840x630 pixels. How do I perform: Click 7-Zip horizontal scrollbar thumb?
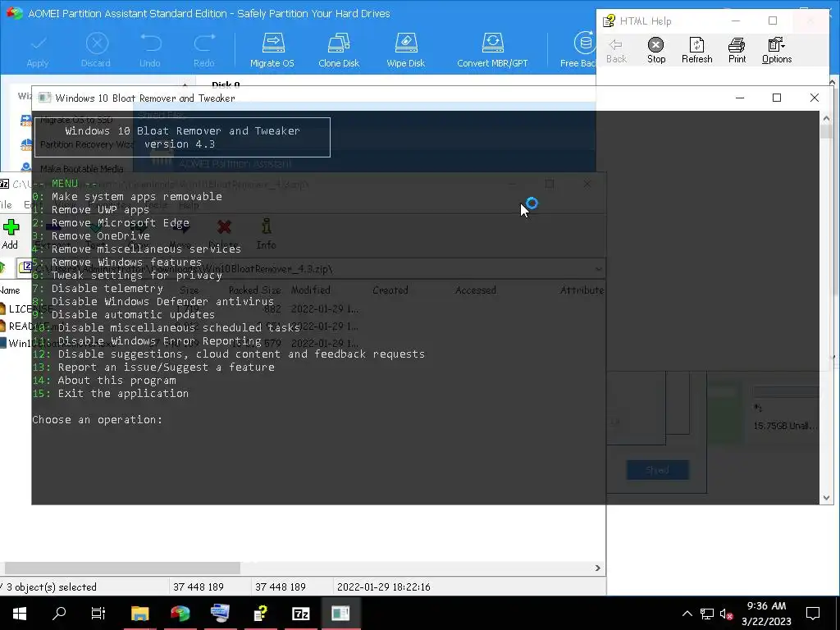point(122,568)
